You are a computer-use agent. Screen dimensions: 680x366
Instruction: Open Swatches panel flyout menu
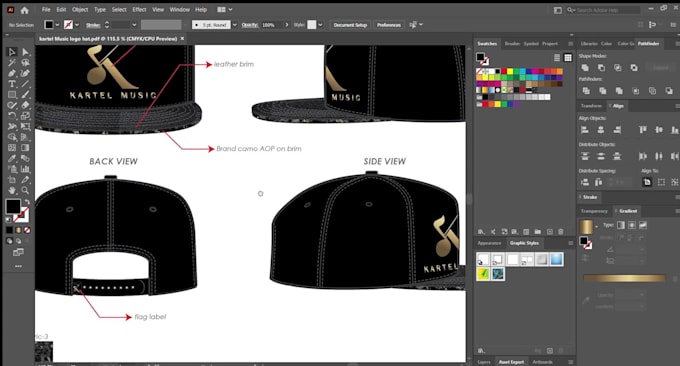pos(570,44)
